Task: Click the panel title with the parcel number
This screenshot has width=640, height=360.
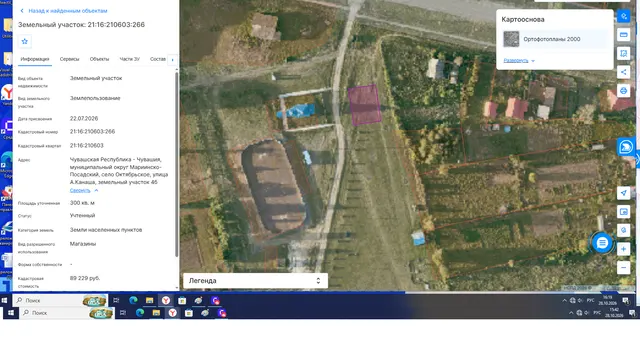Action: coord(81,24)
